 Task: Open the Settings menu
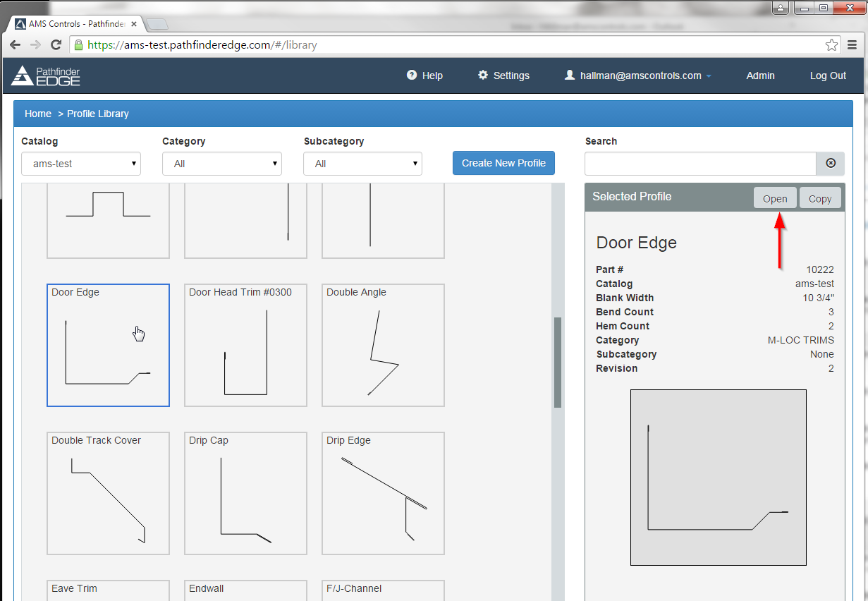[x=503, y=75]
